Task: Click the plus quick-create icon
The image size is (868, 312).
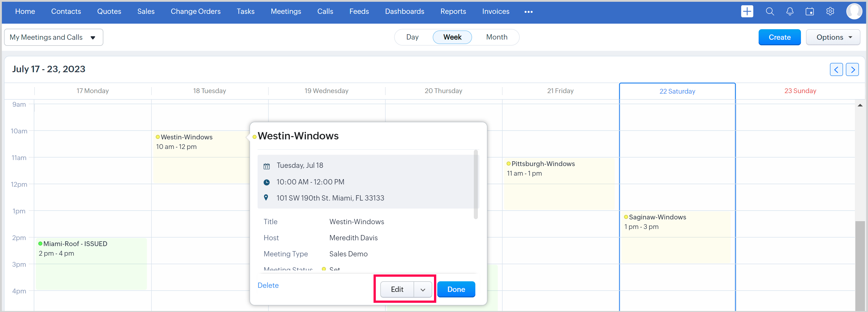Action: click(x=747, y=11)
